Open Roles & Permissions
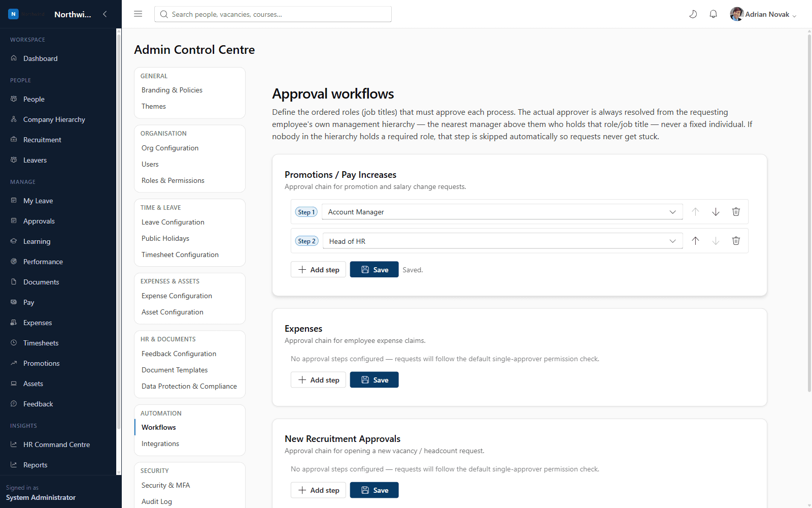The width and height of the screenshot is (812, 508). pyautogui.click(x=173, y=180)
